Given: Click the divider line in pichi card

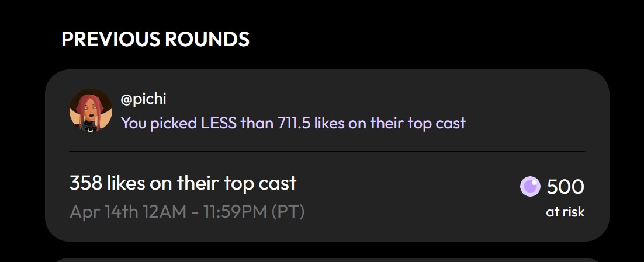Looking at the screenshot, I should click(327, 151).
